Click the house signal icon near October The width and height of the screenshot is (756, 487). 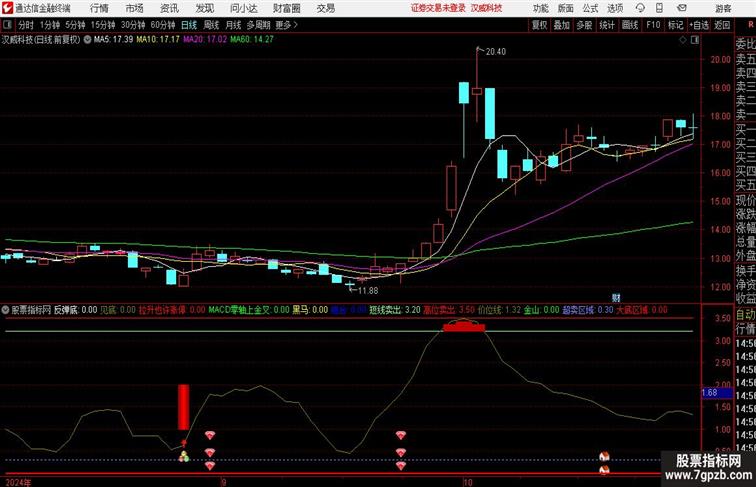click(604, 456)
